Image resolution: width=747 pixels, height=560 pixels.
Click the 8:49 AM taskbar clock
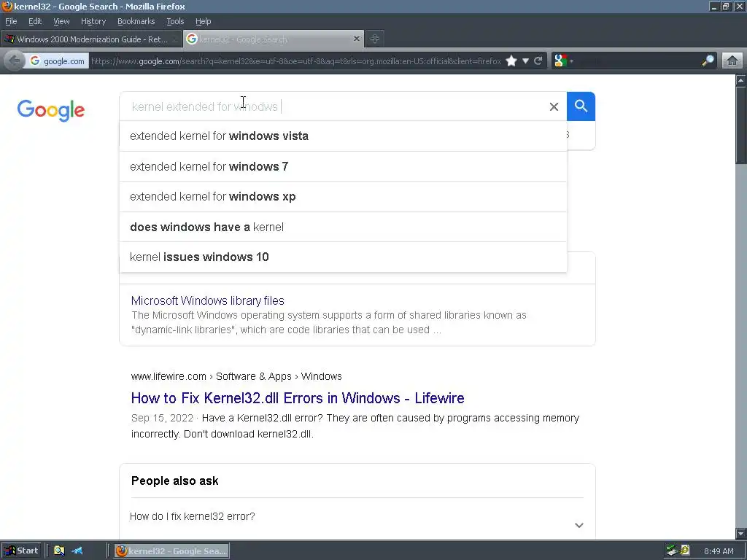coord(719,551)
